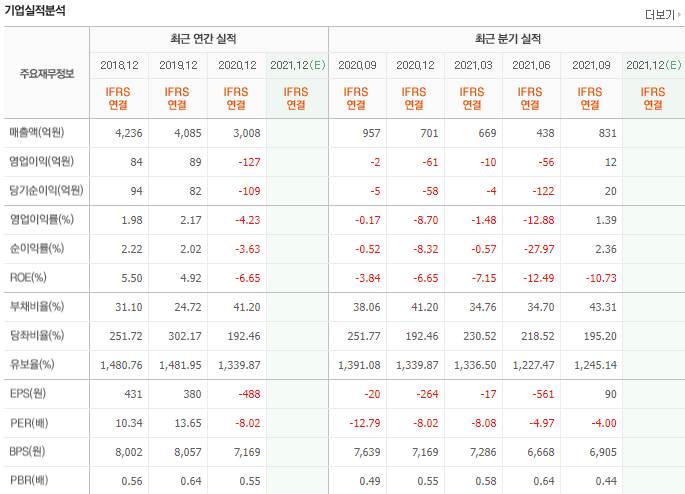
Task: Select the PBR(배) row label
Action: coord(29,480)
